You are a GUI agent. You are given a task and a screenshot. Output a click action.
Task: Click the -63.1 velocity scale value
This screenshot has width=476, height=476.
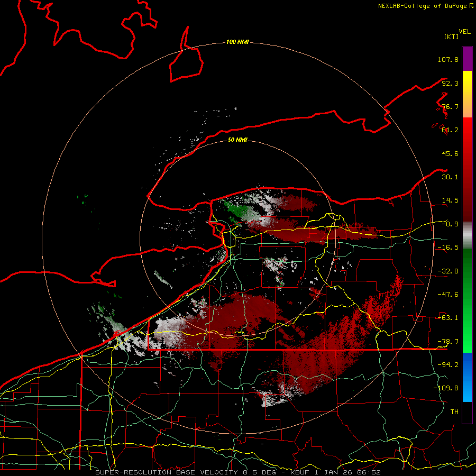tap(448, 318)
